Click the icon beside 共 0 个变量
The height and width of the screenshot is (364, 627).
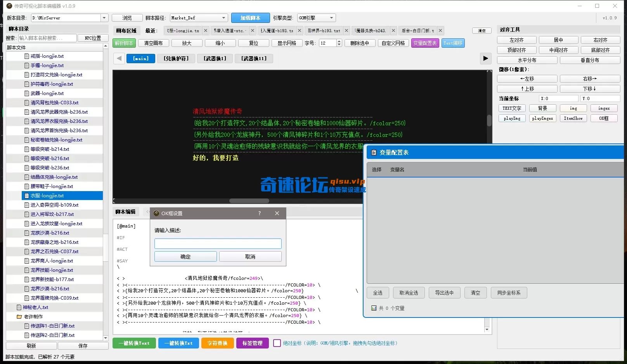(x=374, y=308)
